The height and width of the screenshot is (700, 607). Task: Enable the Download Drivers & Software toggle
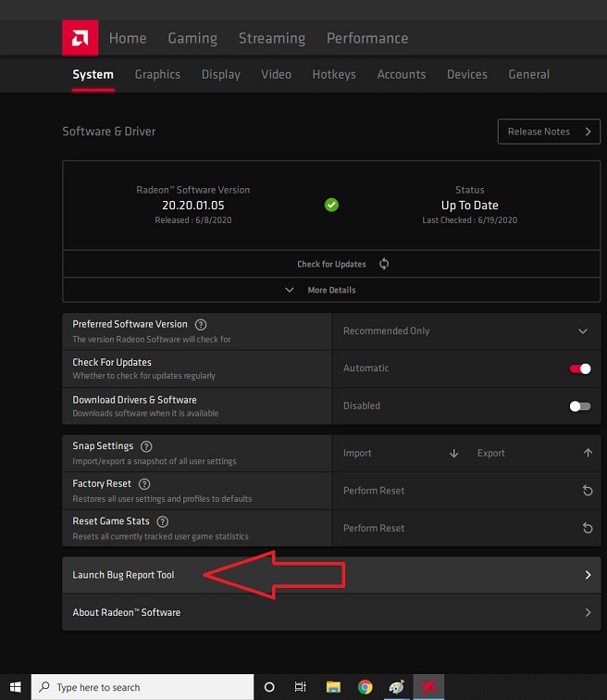[580, 406]
